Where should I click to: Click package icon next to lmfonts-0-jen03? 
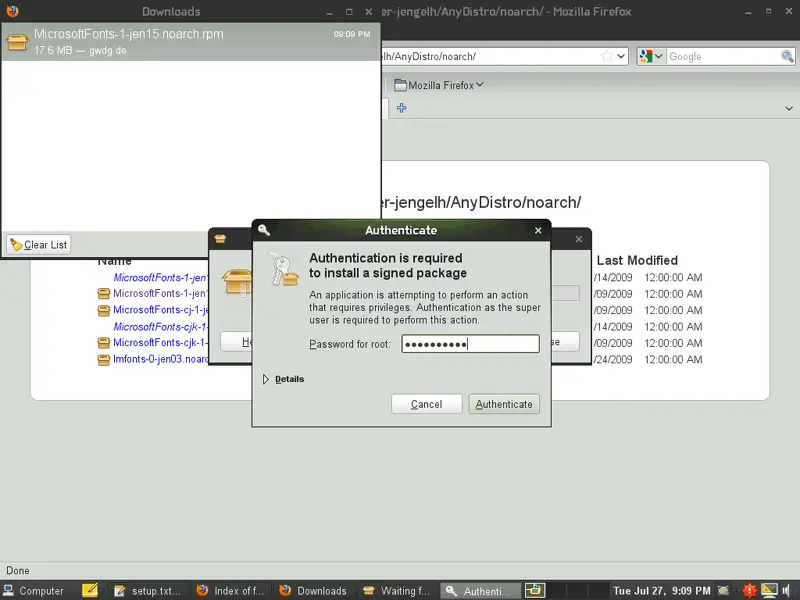[x=104, y=360]
